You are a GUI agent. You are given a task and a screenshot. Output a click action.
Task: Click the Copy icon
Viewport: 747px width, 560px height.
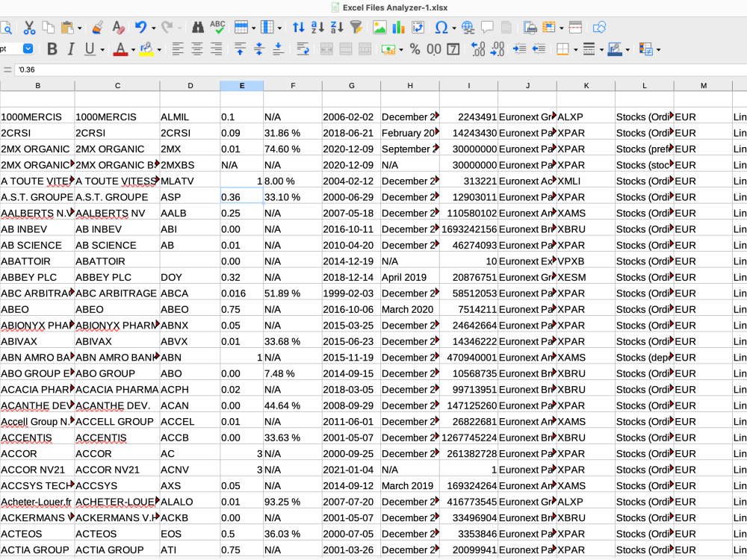point(48,28)
